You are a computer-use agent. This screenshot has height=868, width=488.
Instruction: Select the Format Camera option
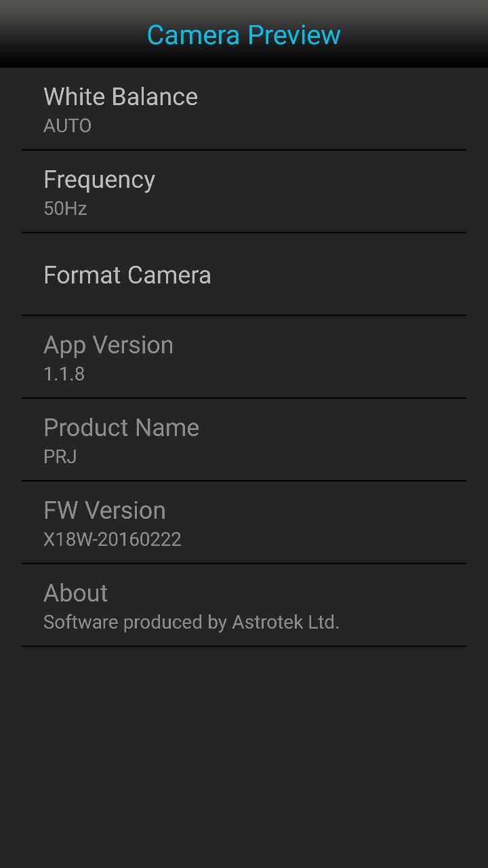127,275
